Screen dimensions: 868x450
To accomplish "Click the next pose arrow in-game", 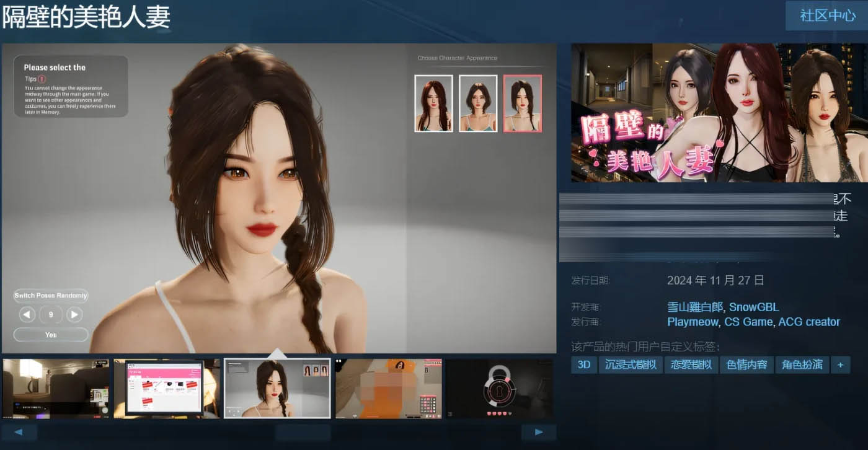I will [74, 314].
